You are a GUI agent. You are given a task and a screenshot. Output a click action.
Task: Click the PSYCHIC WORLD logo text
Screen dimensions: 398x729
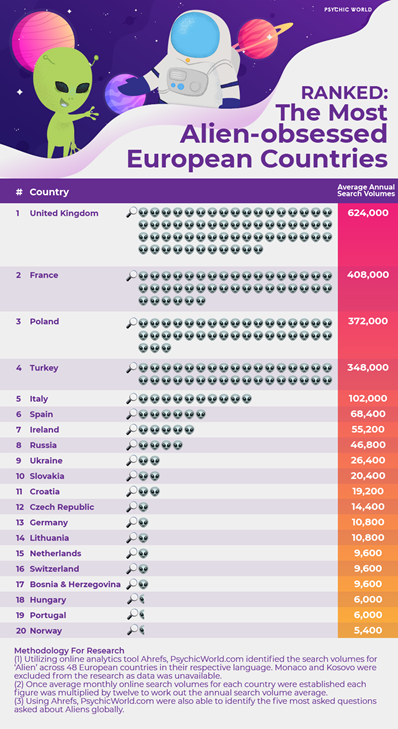pyautogui.click(x=344, y=9)
